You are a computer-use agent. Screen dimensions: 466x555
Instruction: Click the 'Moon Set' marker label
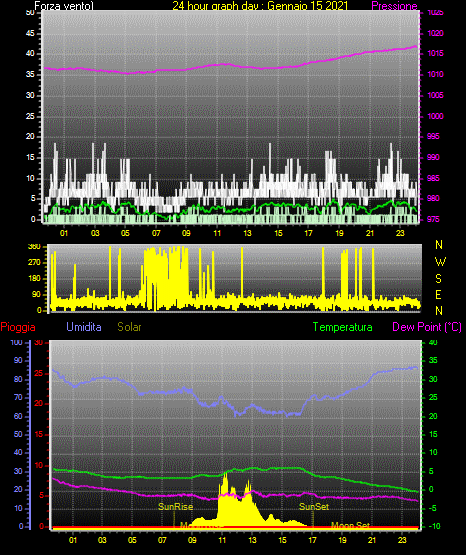tap(350, 525)
